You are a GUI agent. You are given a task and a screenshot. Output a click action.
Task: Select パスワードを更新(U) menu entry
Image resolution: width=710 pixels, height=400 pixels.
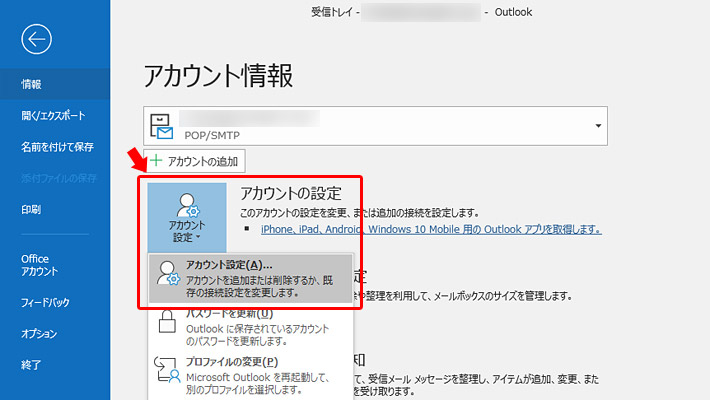pyautogui.click(x=250, y=327)
